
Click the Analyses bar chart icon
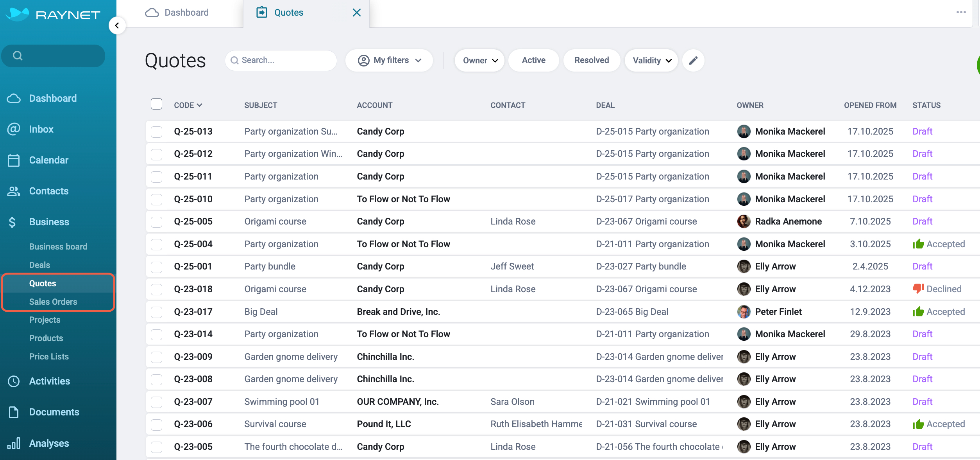coord(14,443)
